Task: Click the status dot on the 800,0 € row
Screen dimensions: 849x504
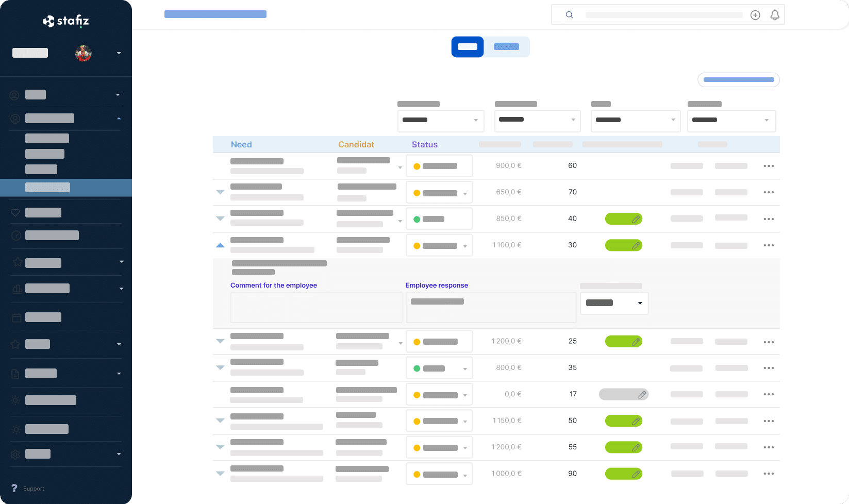Action: click(x=417, y=368)
